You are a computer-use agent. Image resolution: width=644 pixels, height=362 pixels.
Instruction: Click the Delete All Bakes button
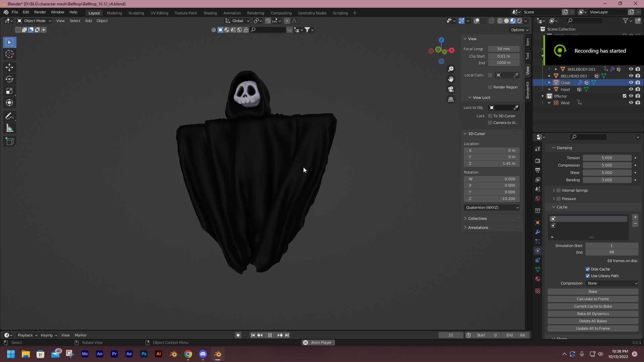tap(593, 321)
